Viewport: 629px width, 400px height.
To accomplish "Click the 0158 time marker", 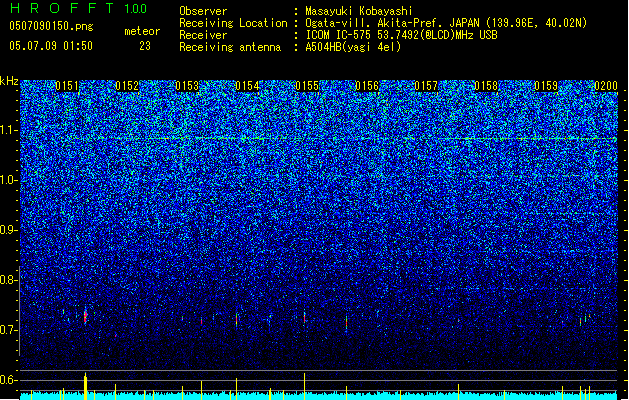I will pos(486,86).
